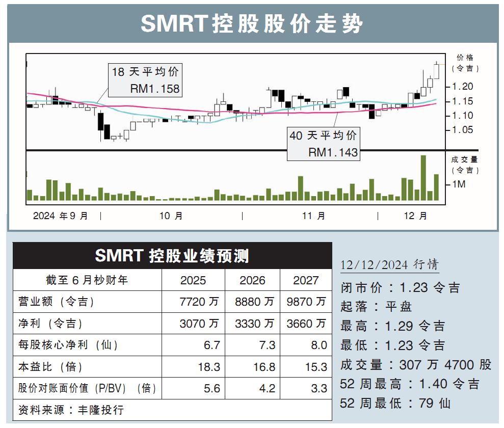The height and width of the screenshot is (428, 504).
Task: Click the 12/12/2024 行情 heading
Action: click(389, 264)
